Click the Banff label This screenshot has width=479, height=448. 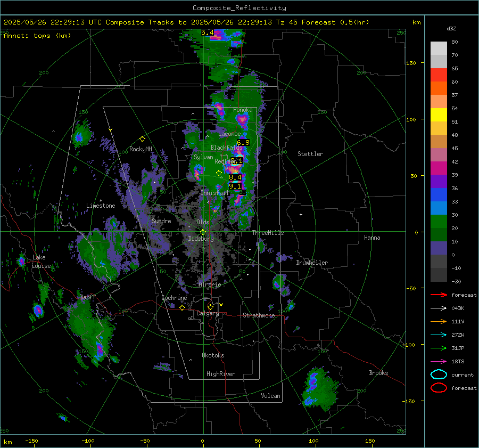click(x=88, y=297)
